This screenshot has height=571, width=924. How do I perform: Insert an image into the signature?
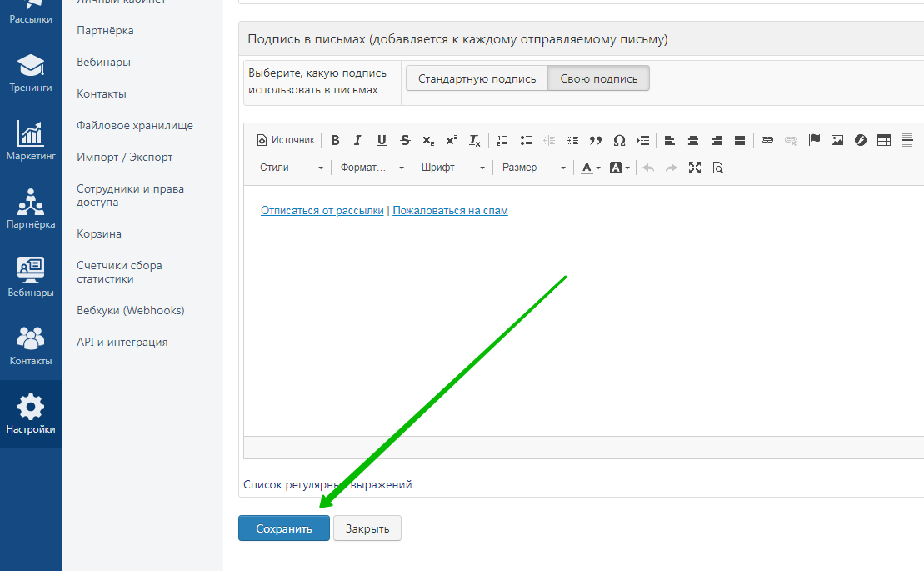(x=837, y=140)
